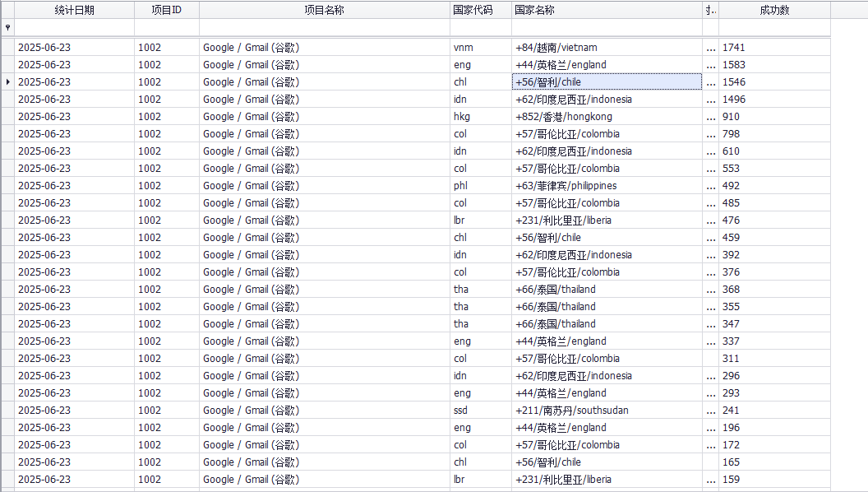Click the success count 610

pyautogui.click(x=774, y=151)
